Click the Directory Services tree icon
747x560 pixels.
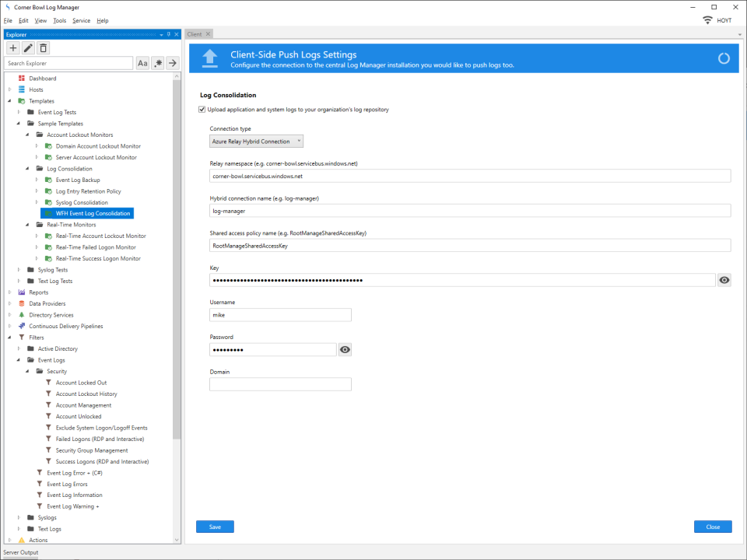(x=22, y=315)
